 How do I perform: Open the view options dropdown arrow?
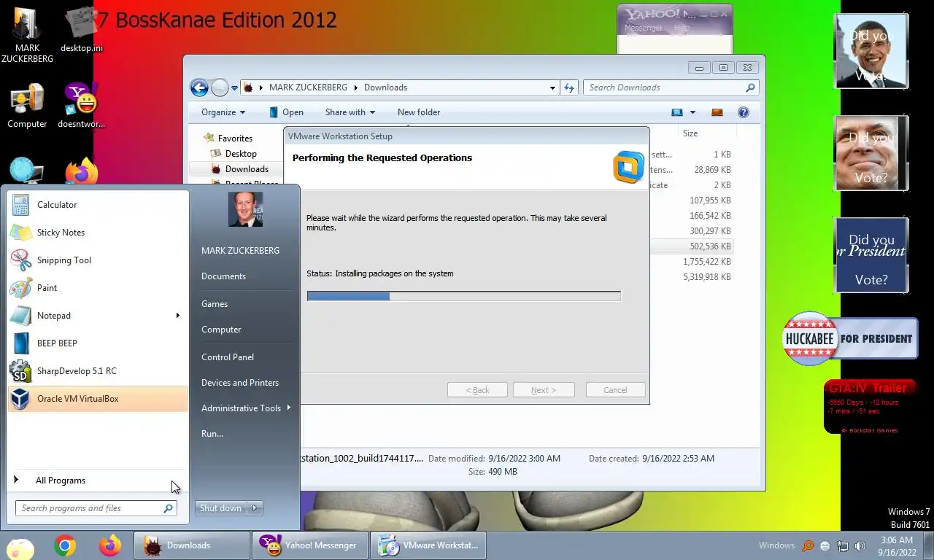click(x=692, y=112)
